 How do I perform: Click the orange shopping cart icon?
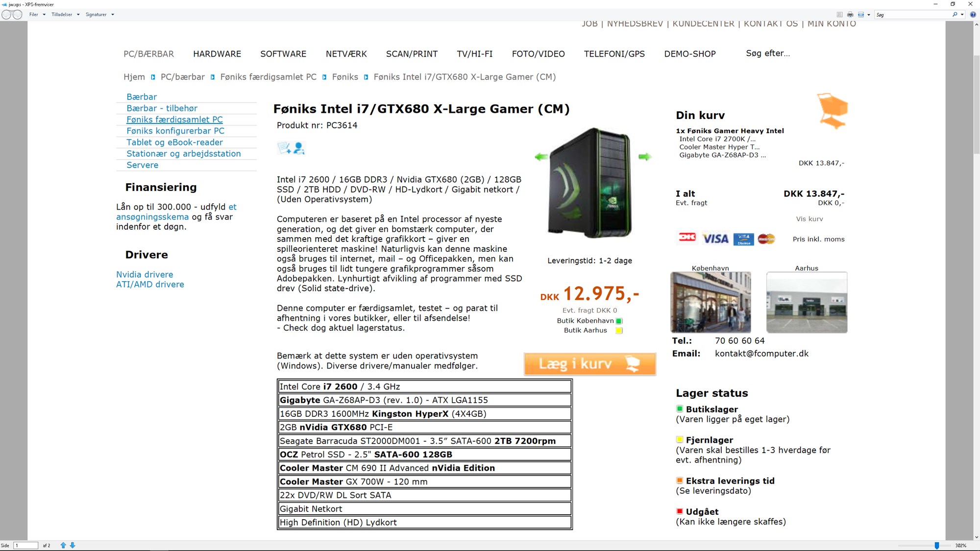tap(832, 111)
